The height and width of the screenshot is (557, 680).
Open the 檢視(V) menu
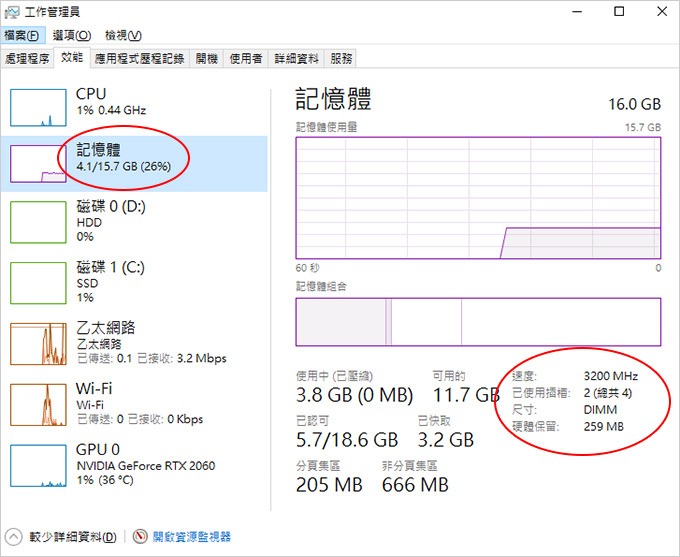[x=123, y=35]
